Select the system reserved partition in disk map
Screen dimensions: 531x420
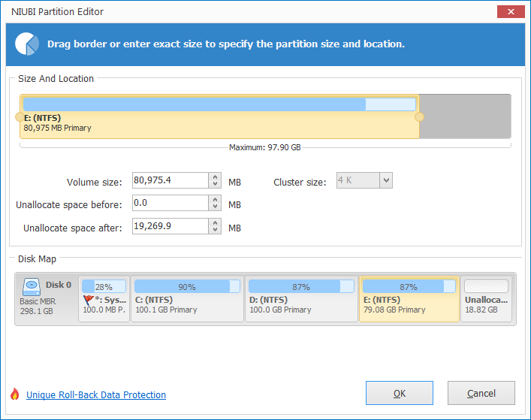click(x=104, y=299)
